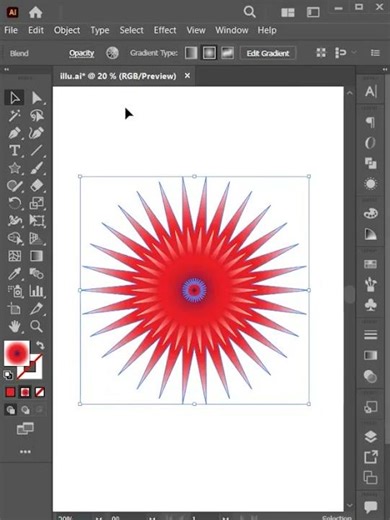Open Recolor Artwork circle button
The image size is (390, 520).
pyautogui.click(x=112, y=53)
